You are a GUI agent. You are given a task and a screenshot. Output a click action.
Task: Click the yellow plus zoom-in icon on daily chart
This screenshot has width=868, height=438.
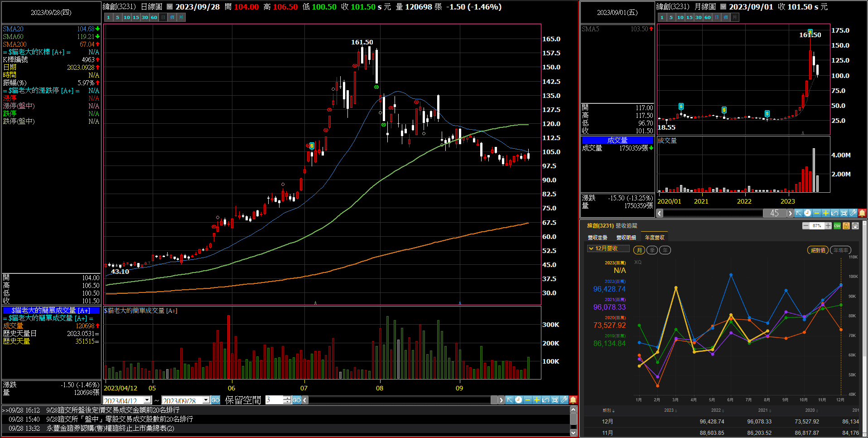tap(537, 400)
